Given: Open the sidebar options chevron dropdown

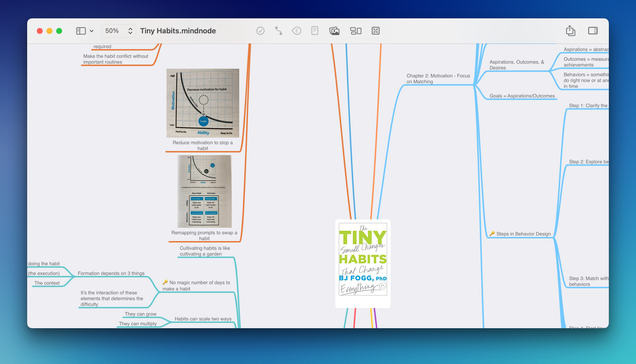Looking at the screenshot, I should coord(92,31).
